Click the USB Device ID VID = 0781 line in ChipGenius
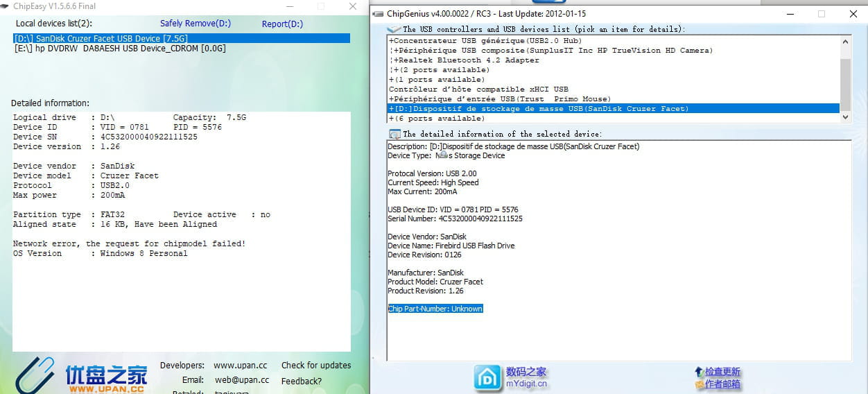This screenshot has height=394, width=868. pos(453,209)
